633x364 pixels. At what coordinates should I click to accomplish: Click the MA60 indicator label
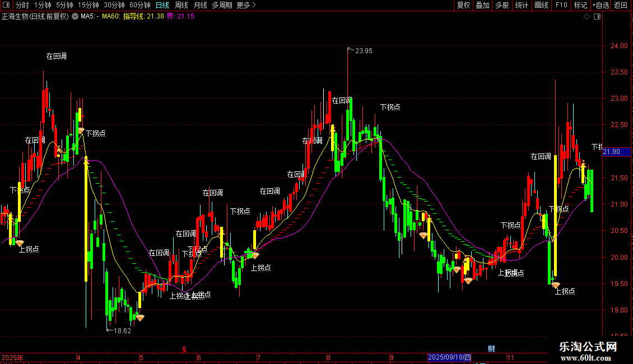coord(110,17)
